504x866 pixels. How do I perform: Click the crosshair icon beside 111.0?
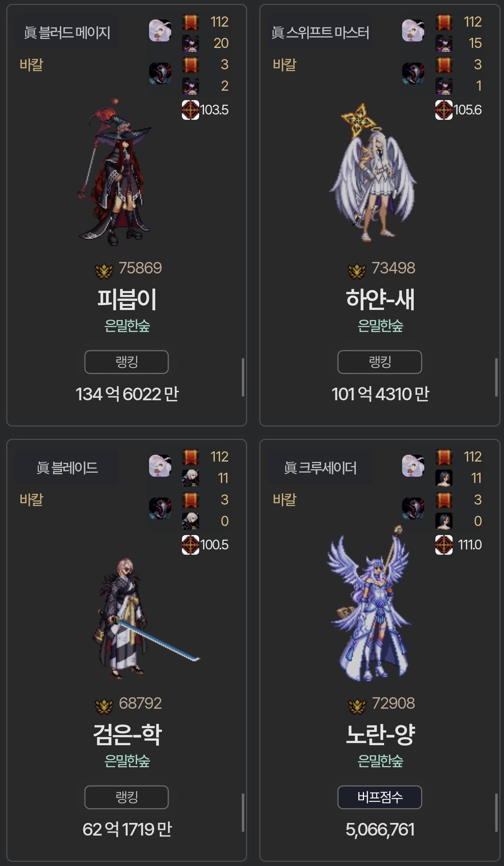pyautogui.click(x=444, y=545)
